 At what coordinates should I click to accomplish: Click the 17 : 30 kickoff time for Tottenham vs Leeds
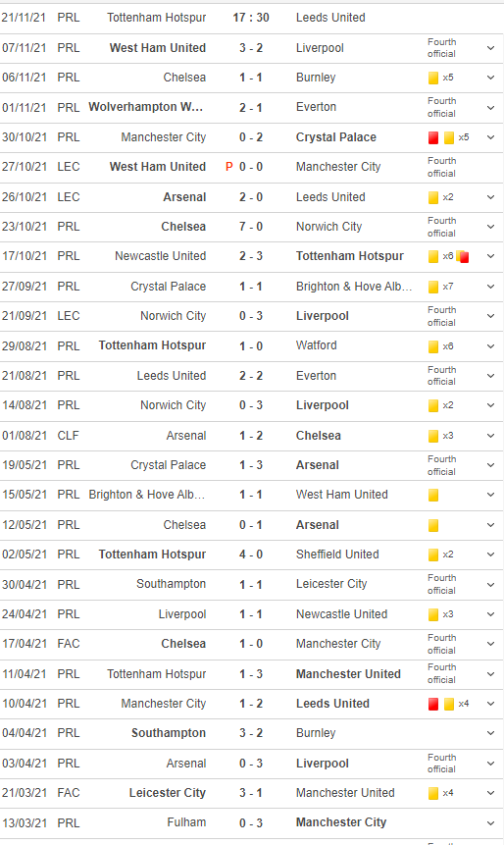pyautogui.click(x=251, y=18)
